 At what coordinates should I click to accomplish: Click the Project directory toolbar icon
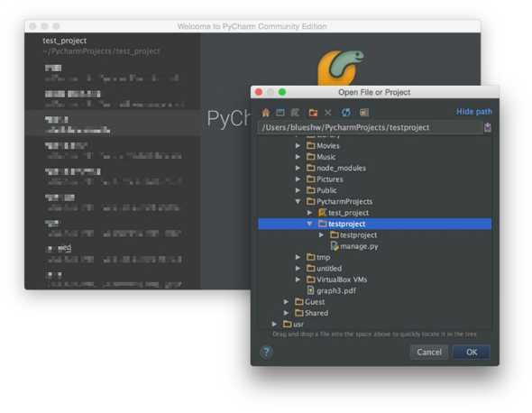296,113
